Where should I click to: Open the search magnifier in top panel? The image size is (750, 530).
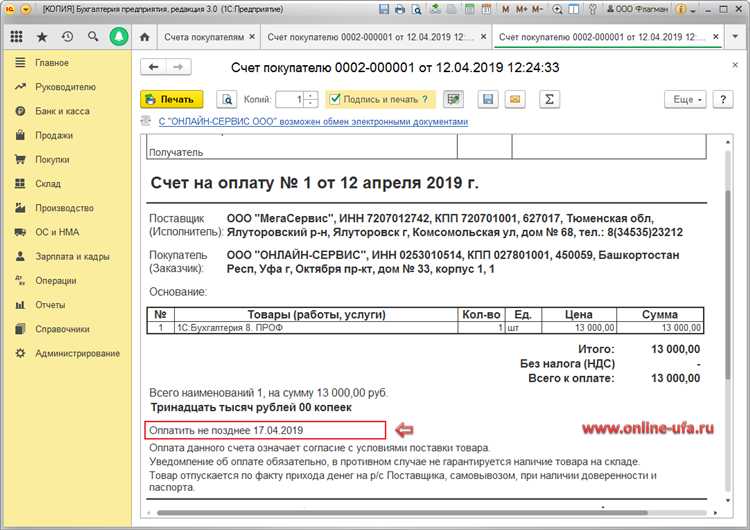[x=93, y=36]
